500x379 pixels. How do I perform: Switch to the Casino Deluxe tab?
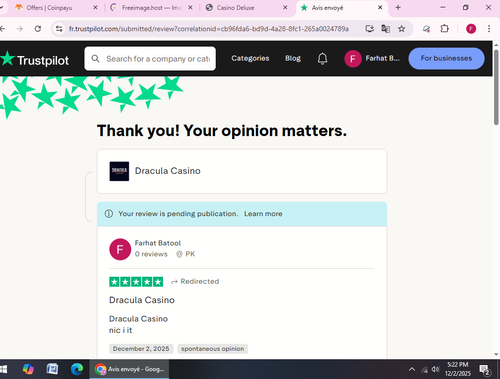pos(235,8)
